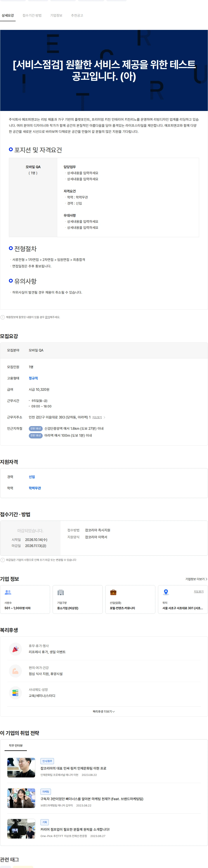Open thumbnail of 원픽 소개 interview
This screenshot has width=208, height=868.
point(21,829)
